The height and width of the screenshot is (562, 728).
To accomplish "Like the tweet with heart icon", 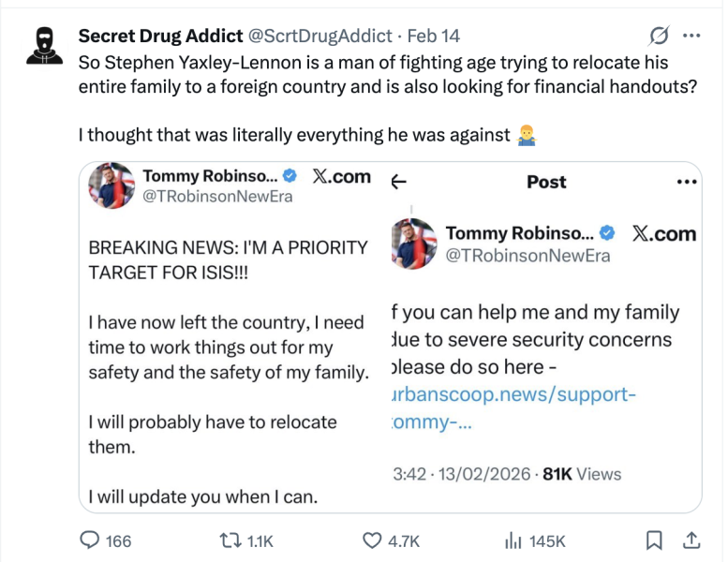I will pos(373,540).
